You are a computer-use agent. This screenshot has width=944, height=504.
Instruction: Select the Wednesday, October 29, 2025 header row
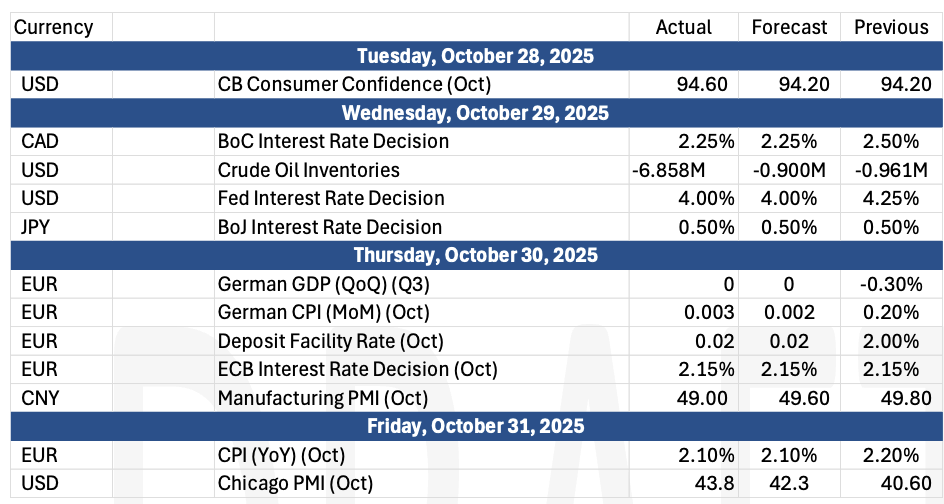[475, 112]
